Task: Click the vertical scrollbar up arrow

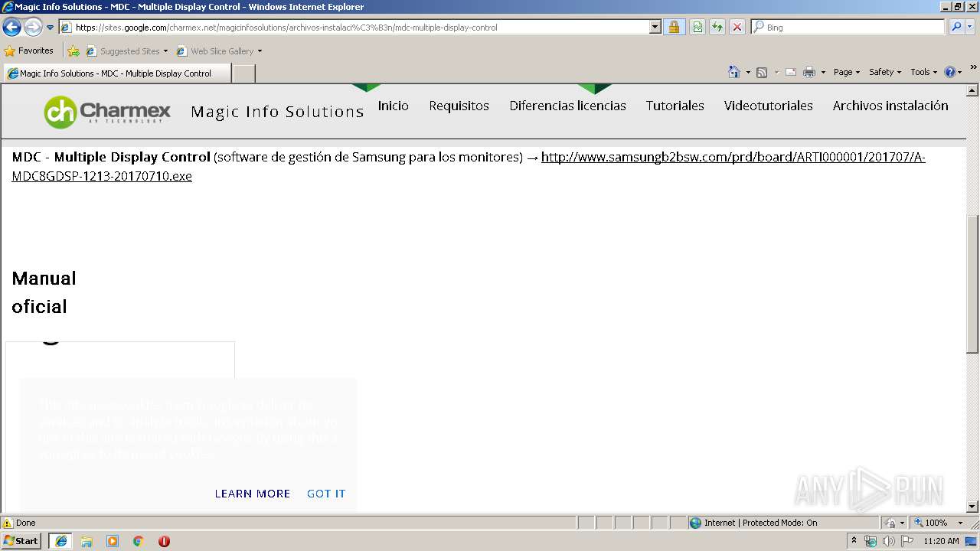Action: (973, 90)
